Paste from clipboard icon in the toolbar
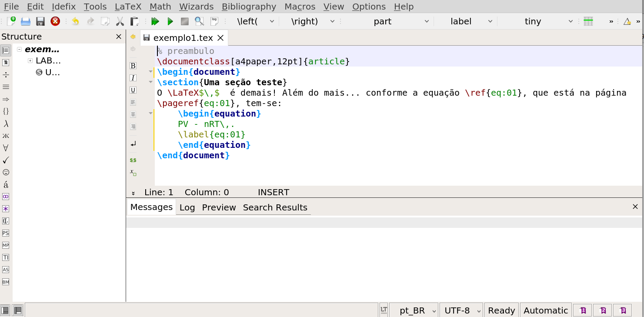Viewport: 644px width, 317px height. pyautogui.click(x=135, y=21)
